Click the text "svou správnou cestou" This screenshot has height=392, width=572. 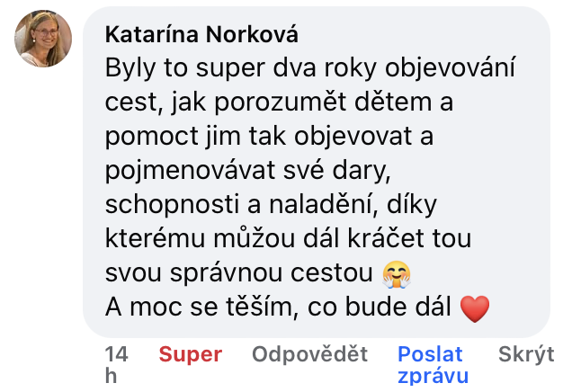click(239, 273)
